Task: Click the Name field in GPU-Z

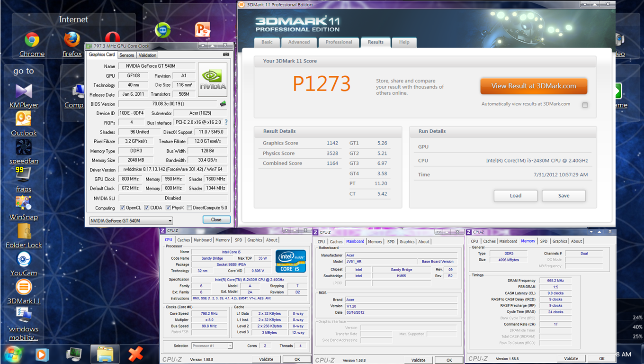Action: coord(156,66)
